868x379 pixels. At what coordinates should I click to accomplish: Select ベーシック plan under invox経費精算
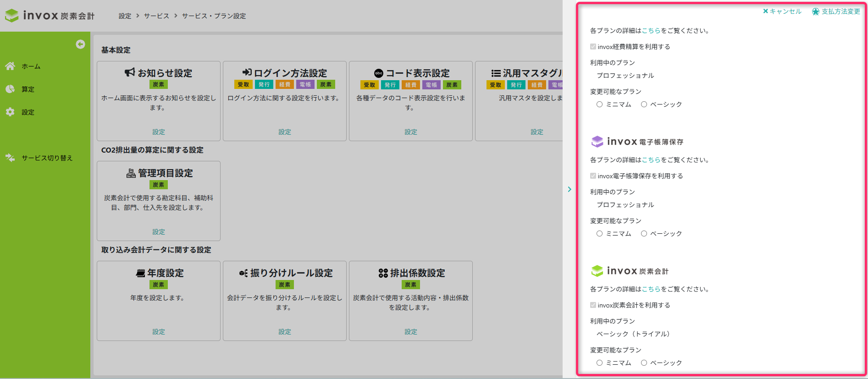coord(644,104)
